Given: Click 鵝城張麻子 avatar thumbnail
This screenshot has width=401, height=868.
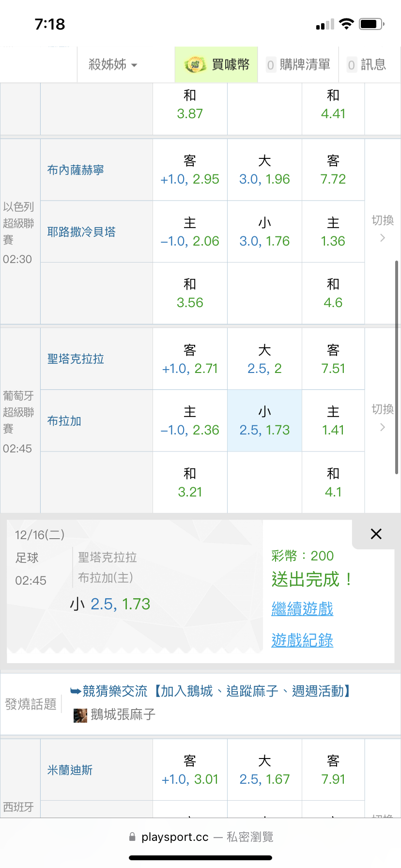Looking at the screenshot, I should tap(80, 715).
